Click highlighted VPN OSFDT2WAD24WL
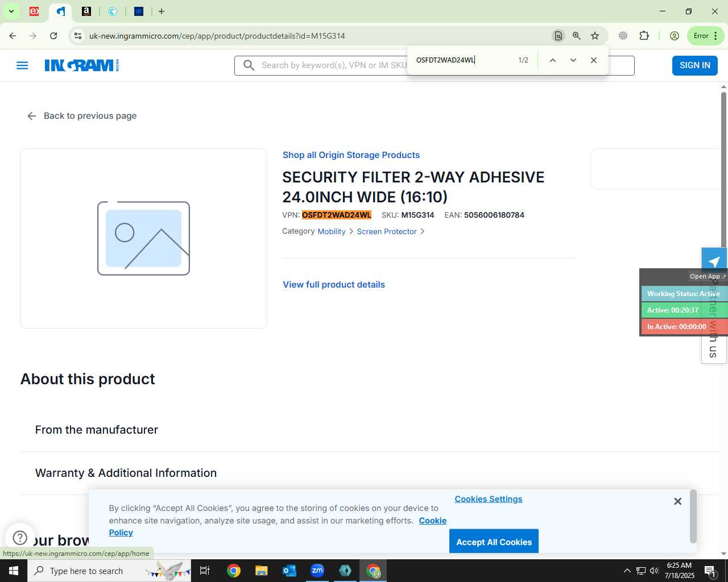Image resolution: width=728 pixels, height=582 pixels. 337,215
